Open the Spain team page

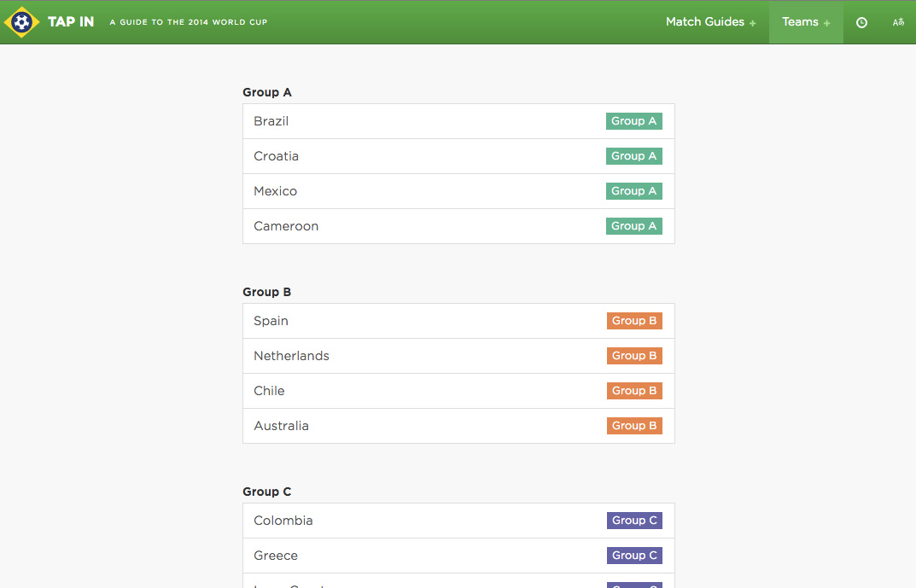(271, 321)
